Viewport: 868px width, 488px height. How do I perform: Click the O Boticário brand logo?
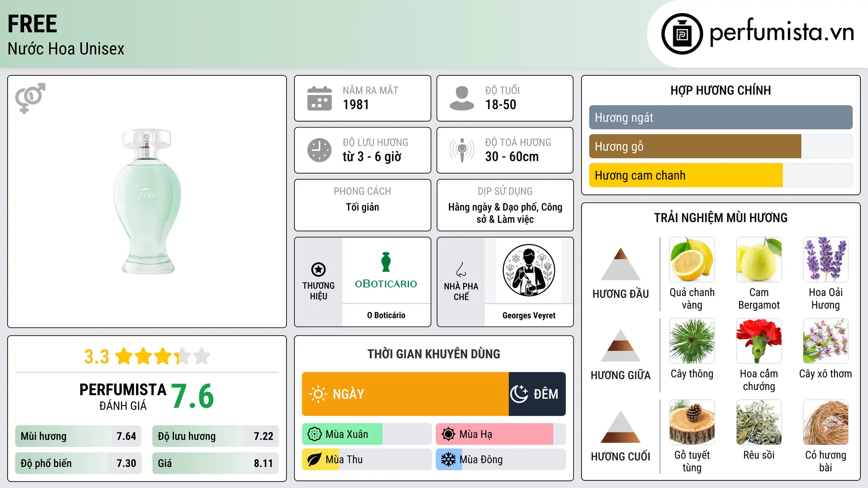(x=386, y=271)
